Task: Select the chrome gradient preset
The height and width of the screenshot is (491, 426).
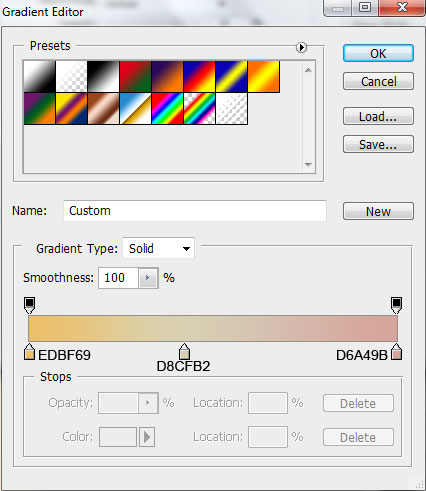Action: 135,108
